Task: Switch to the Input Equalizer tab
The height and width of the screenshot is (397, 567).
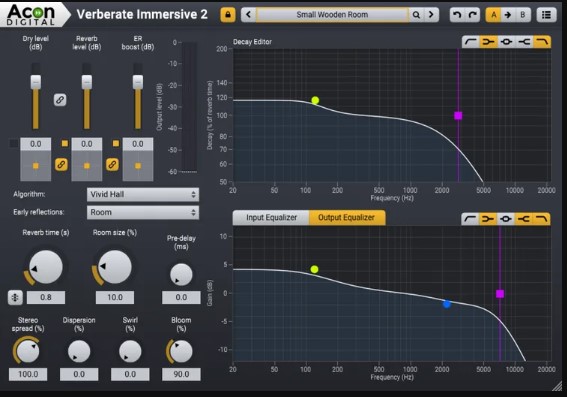Action: point(271,218)
